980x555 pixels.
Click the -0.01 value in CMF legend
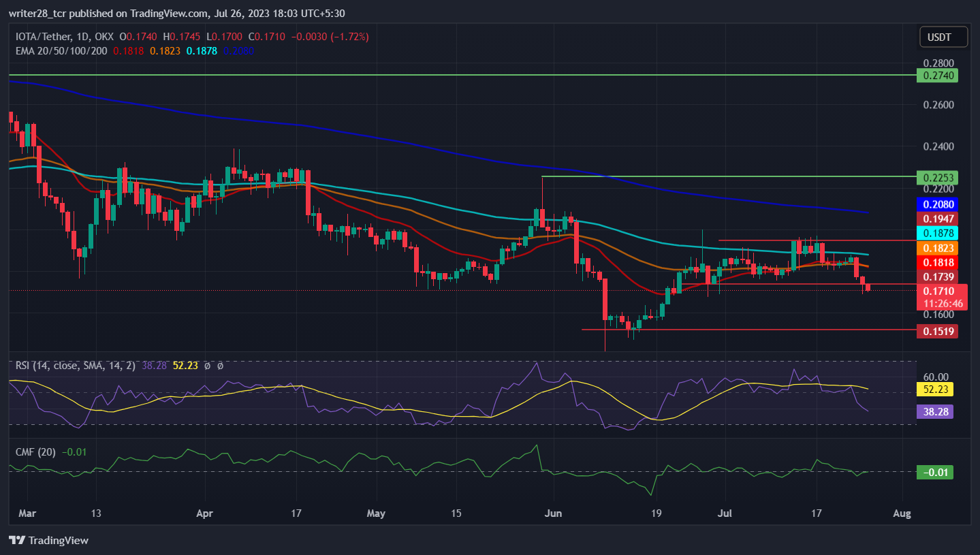point(73,451)
